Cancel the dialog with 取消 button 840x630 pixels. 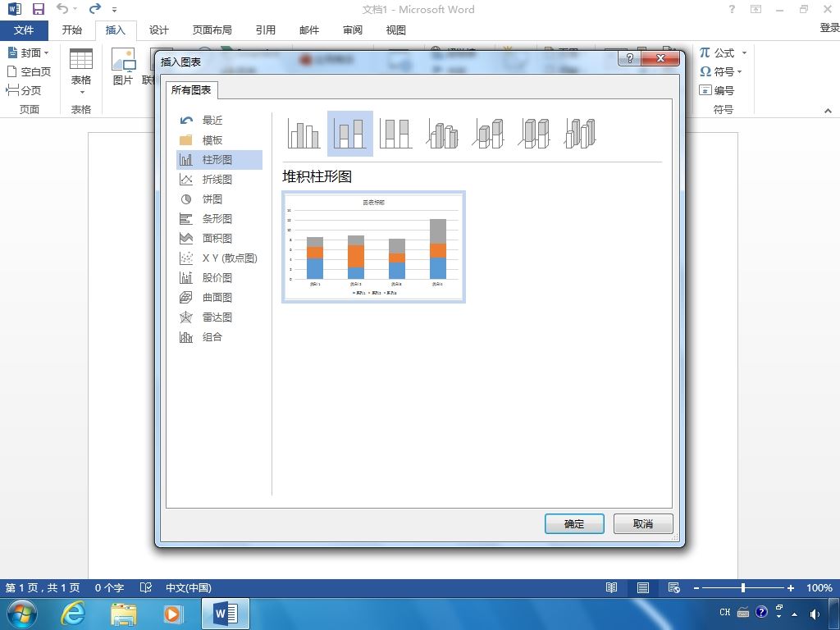click(643, 524)
